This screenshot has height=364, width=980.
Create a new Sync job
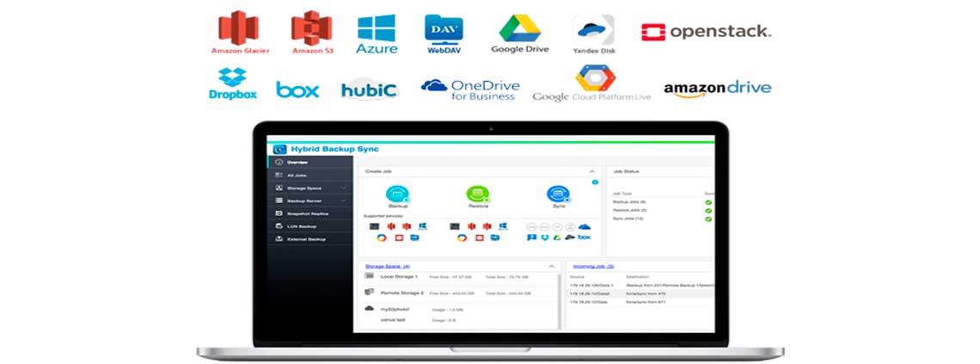point(558,195)
